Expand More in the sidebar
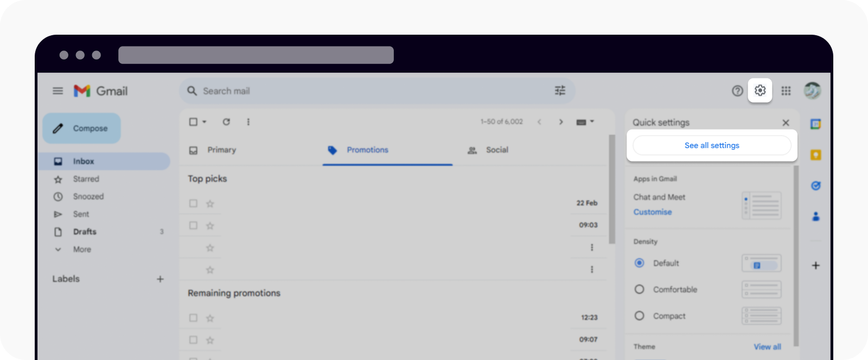 point(82,249)
